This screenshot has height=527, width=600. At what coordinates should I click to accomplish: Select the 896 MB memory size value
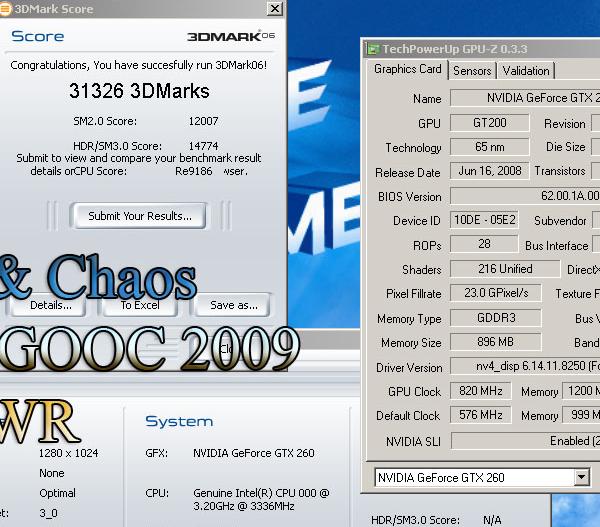[496, 342]
